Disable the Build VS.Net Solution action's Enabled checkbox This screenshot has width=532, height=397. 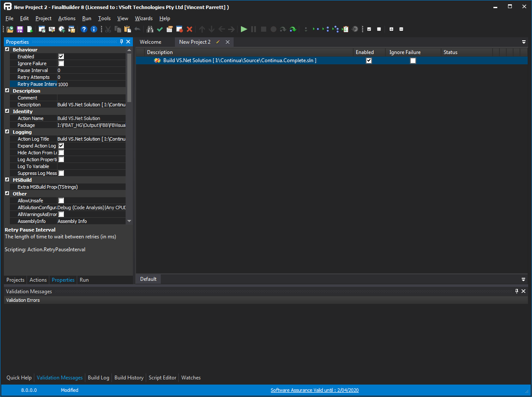click(x=369, y=60)
